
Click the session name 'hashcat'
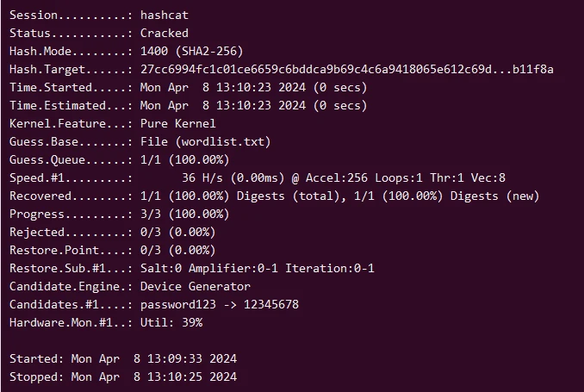coord(165,15)
